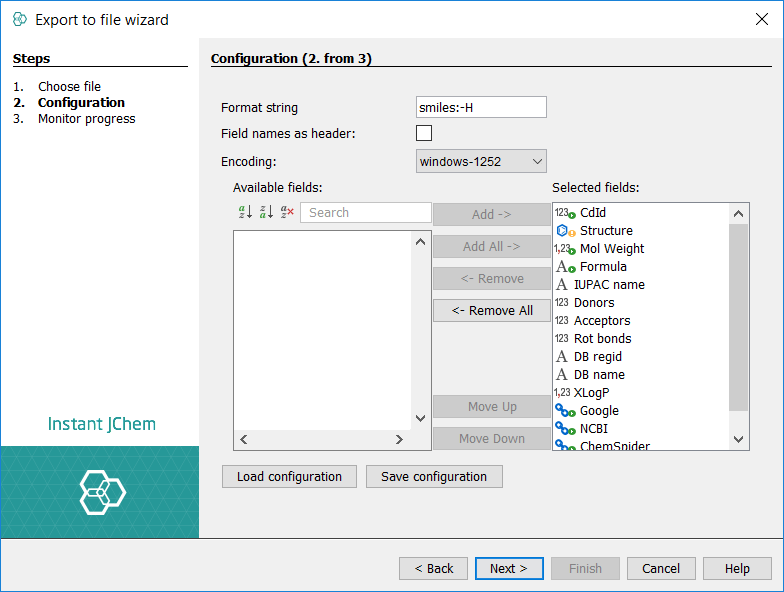Click the Formula text field icon
Image resolution: width=784 pixels, height=592 pixels.
565,267
